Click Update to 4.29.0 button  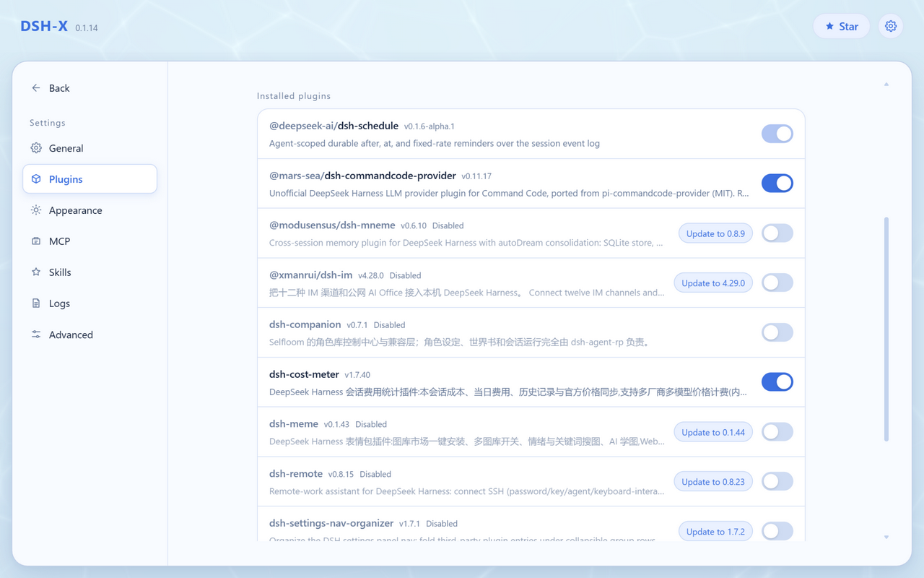click(x=713, y=282)
